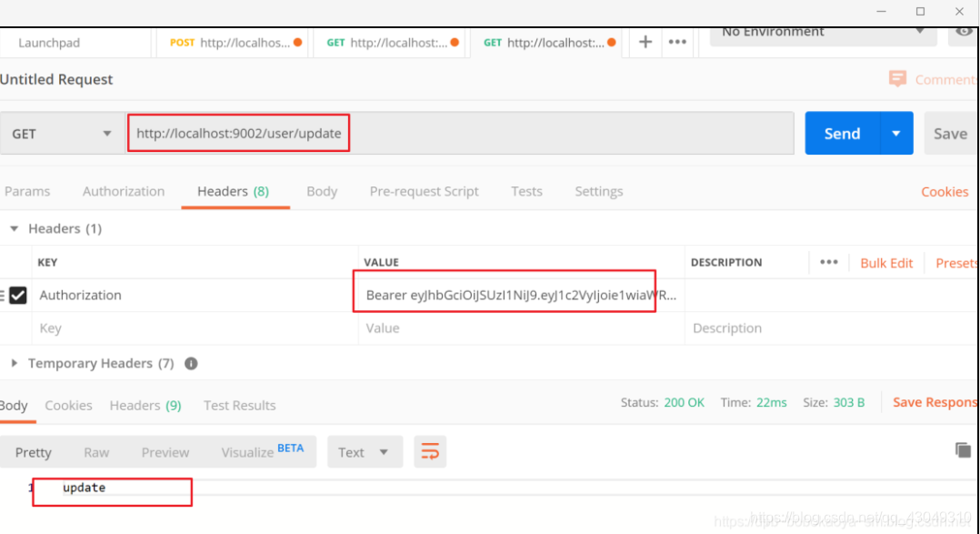Click the VALUE column header
The width and height of the screenshot is (980, 534).
[x=381, y=263]
